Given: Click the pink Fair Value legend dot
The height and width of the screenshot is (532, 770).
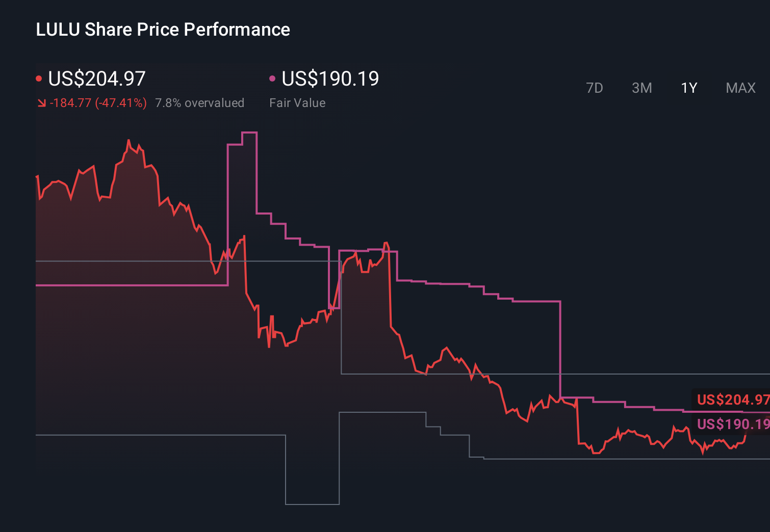Looking at the screenshot, I should click(272, 77).
